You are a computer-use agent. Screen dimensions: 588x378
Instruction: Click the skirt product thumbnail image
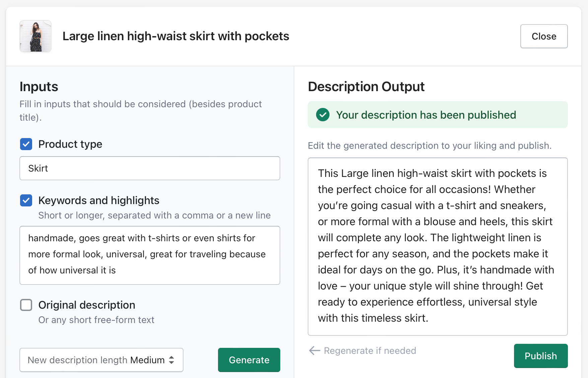[35, 36]
